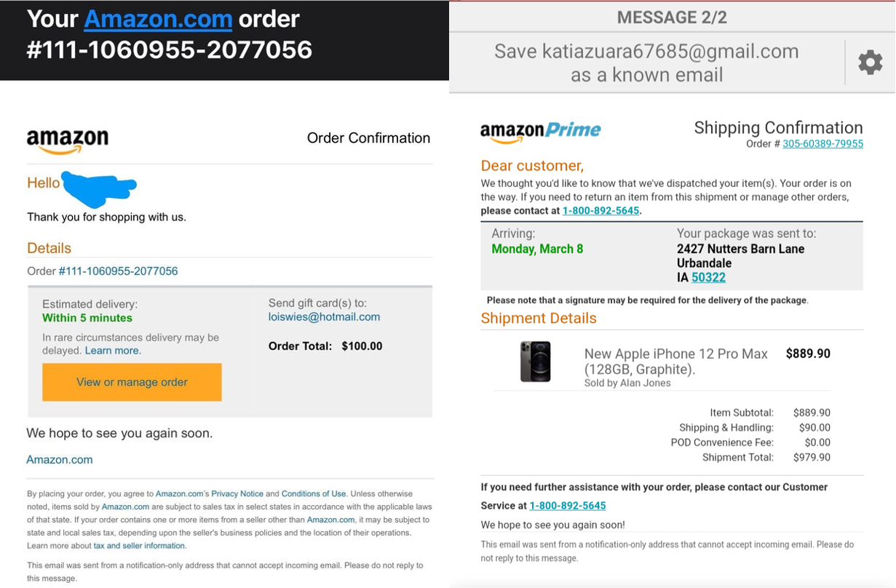Open the Amazon.com link in header title
The height and width of the screenshot is (588, 896).
click(158, 19)
